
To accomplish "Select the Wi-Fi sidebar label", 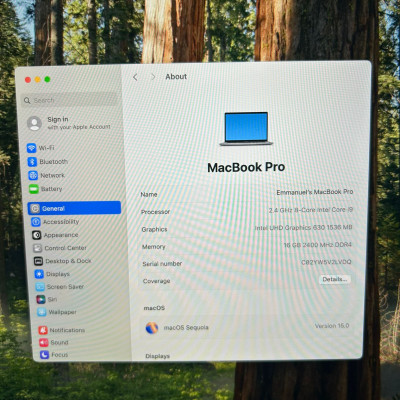I will [46, 148].
